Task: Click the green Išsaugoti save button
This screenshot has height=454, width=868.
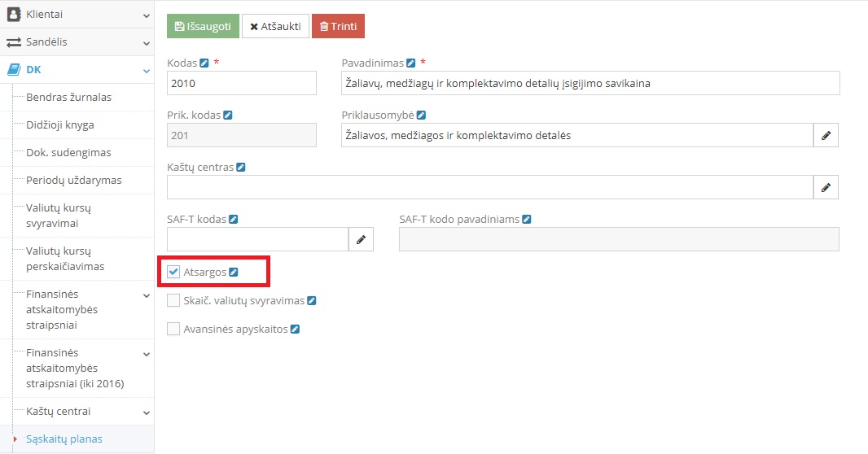Action: coord(204,26)
